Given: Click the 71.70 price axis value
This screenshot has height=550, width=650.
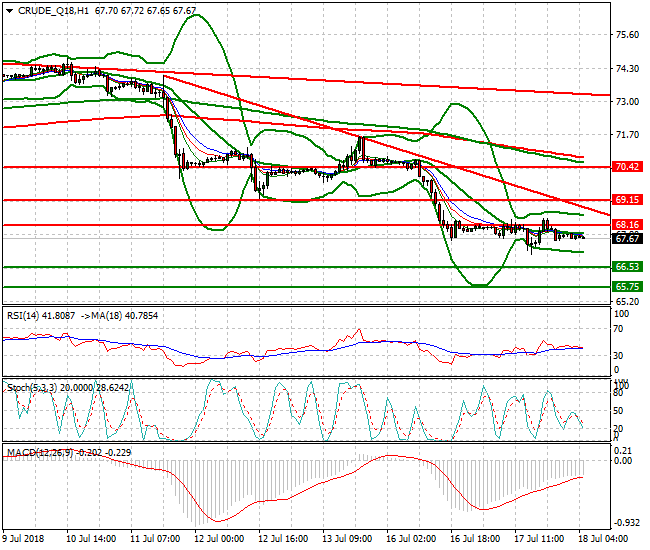Looking at the screenshot, I should 627,135.
